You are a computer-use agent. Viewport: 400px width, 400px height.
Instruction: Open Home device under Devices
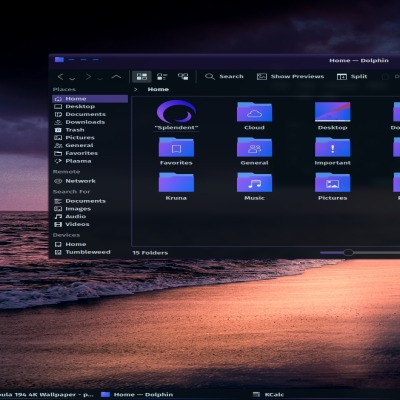click(90, 244)
